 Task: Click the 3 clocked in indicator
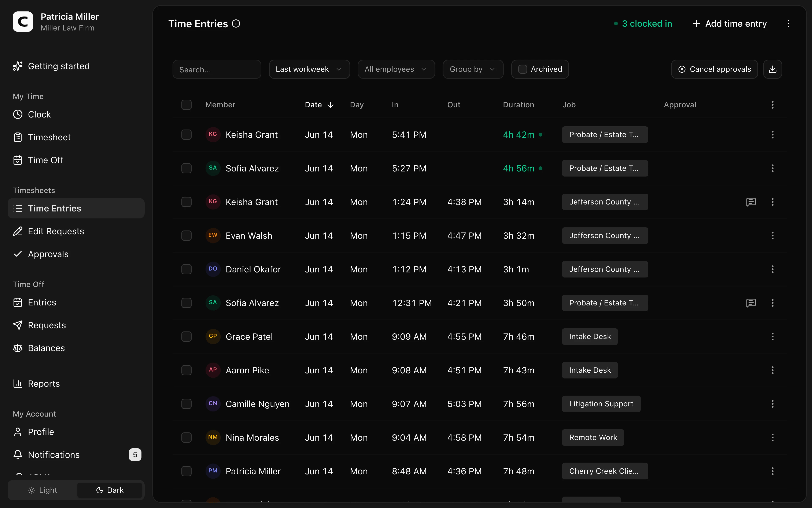click(643, 23)
